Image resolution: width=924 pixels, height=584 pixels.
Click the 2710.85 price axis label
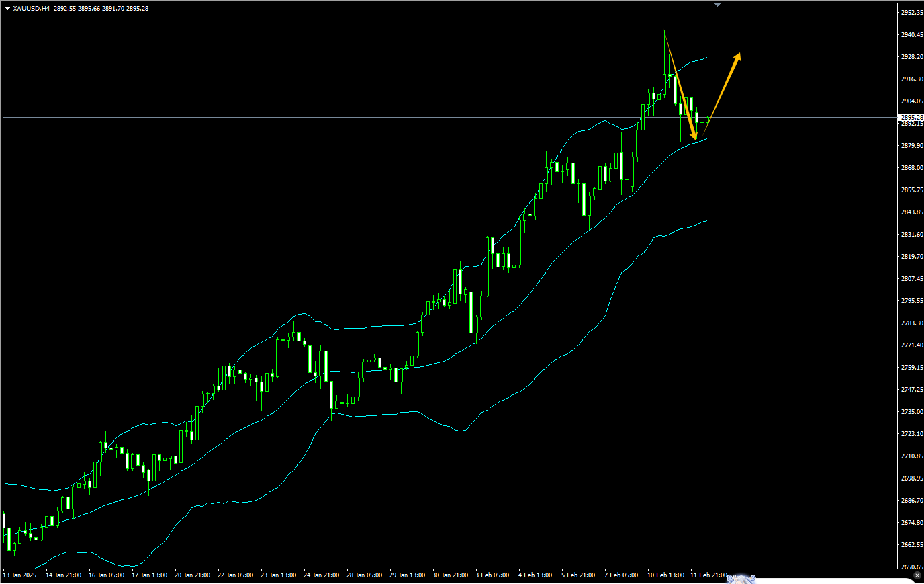pos(911,456)
